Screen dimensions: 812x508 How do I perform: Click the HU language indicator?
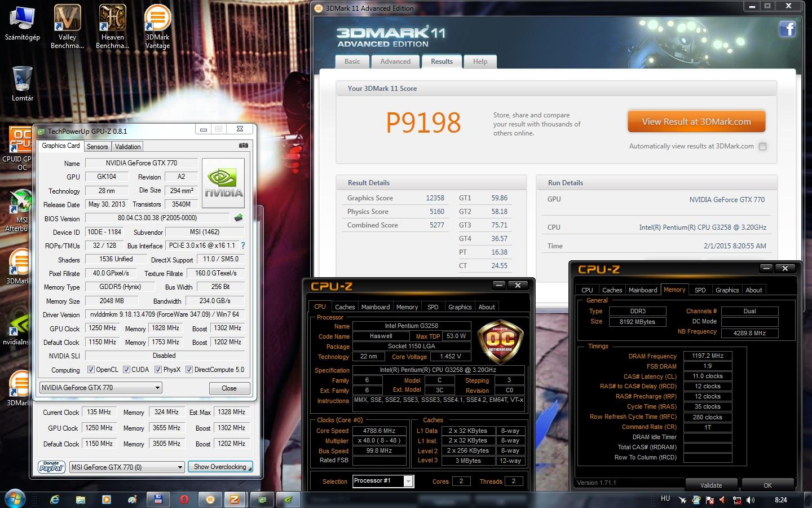pos(665,499)
